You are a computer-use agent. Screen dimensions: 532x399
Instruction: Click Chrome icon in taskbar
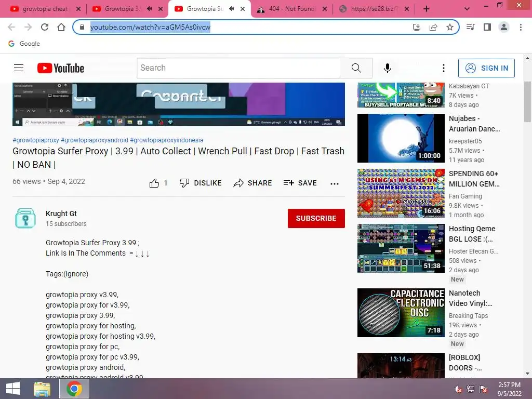click(74, 389)
